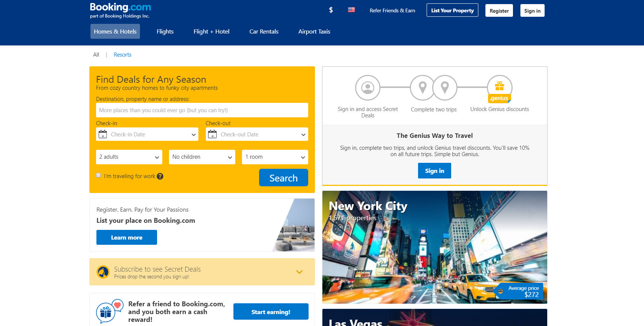Click Learn more button

pos(127,237)
